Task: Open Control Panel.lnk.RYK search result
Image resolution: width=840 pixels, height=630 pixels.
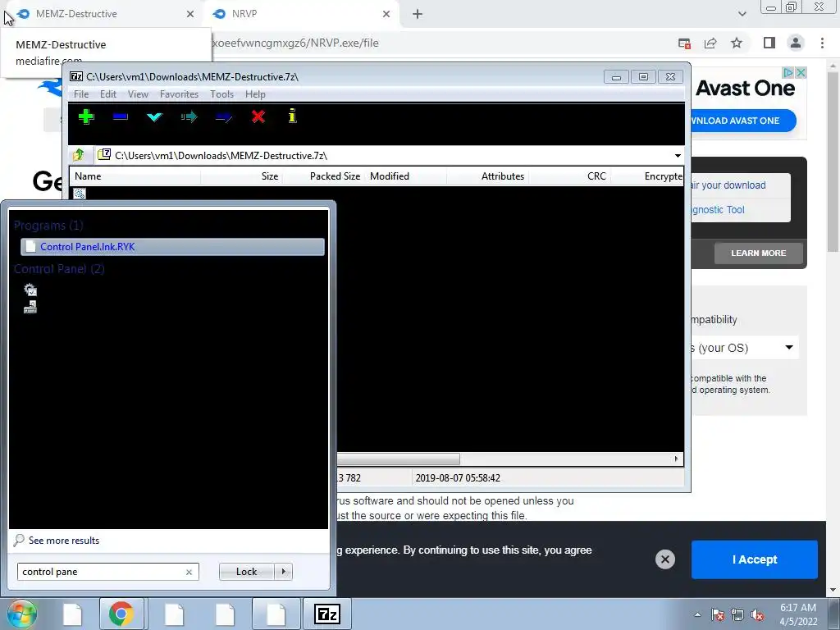Action: point(172,246)
